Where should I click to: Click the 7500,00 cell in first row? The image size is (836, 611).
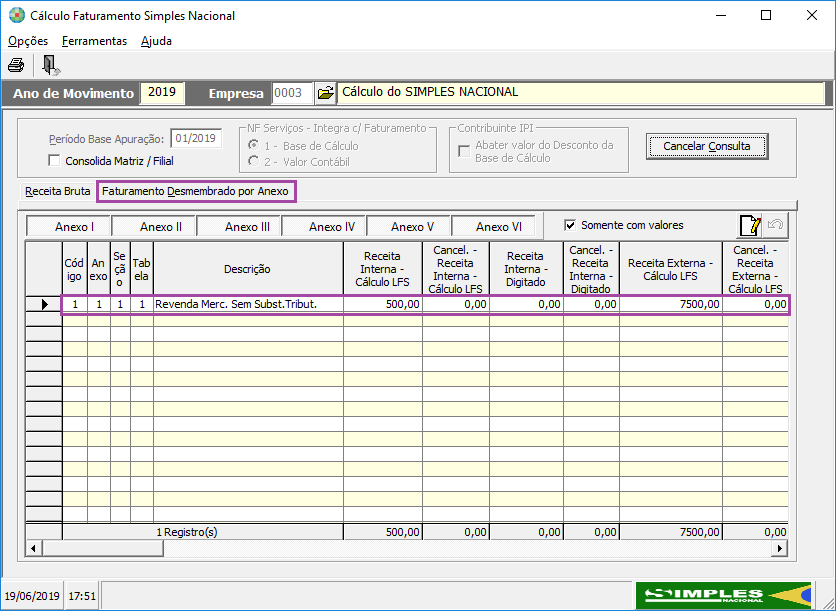671,304
